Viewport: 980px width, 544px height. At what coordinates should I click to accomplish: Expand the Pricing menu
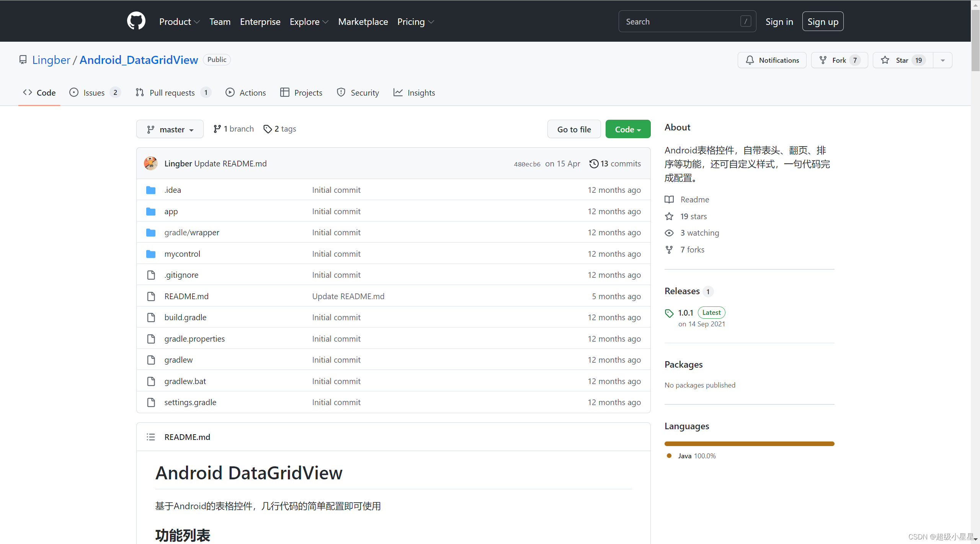[416, 22]
